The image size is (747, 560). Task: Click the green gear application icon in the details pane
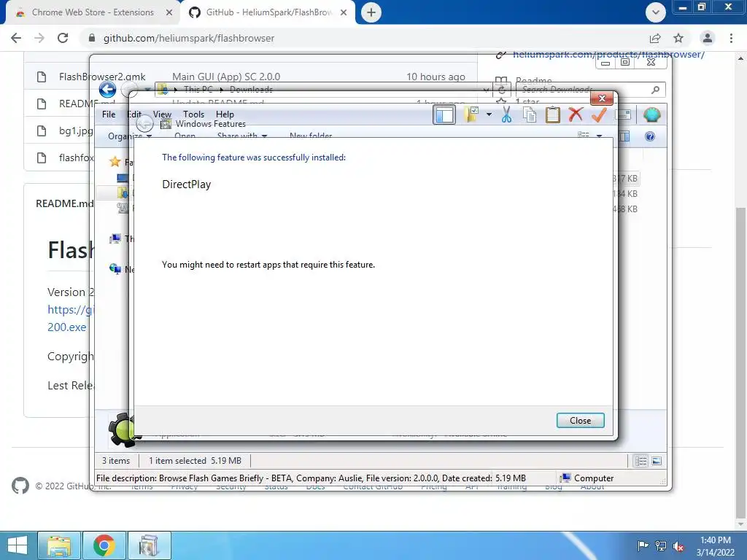[123, 429]
